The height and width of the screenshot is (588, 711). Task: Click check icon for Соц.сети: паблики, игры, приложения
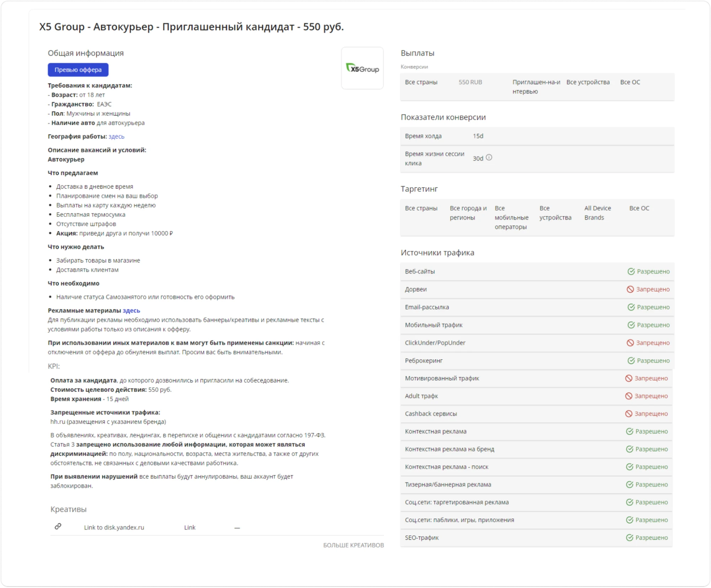[x=630, y=520]
